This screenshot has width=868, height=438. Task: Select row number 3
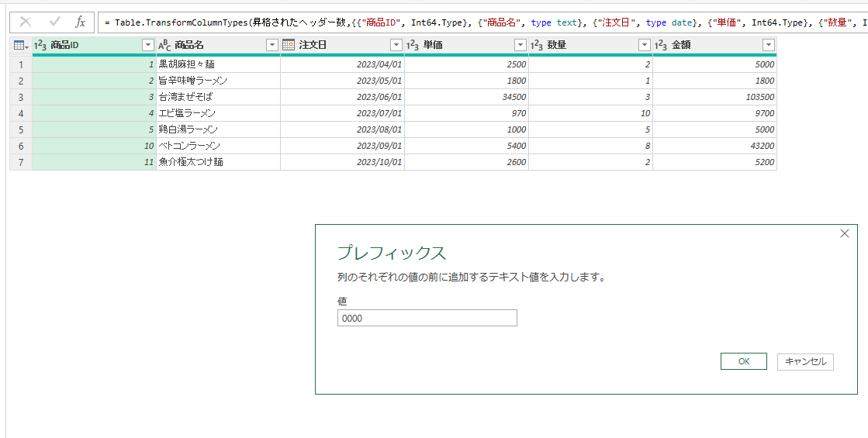21,97
